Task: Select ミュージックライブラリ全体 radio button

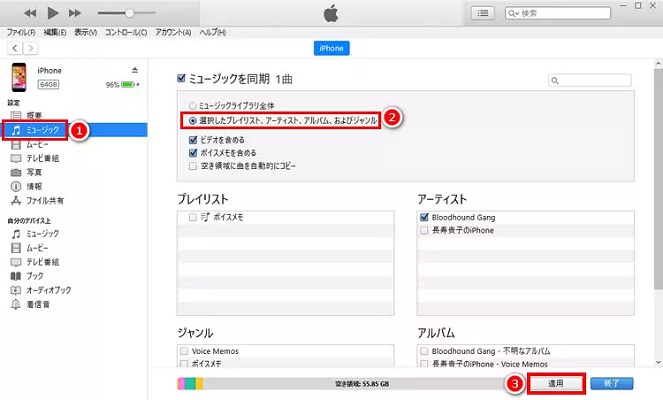Action: [192, 106]
